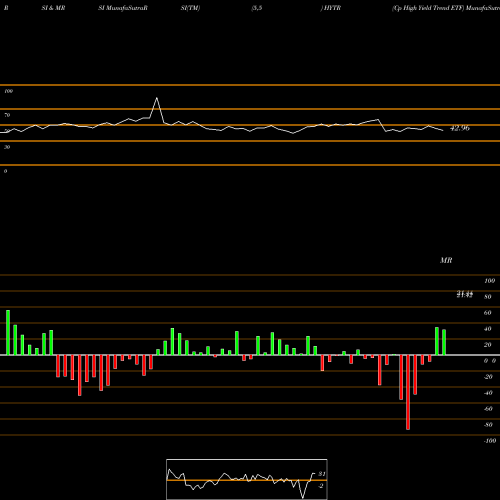This screenshot has width=500, height=500.
Task: Click the '31' label in mini chart
Action: (x=322, y=474)
